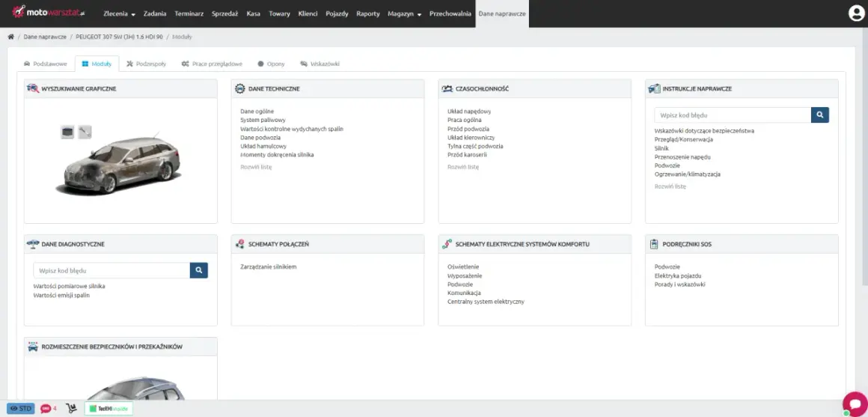
Task: Open the Pojazdy menu
Action: click(337, 13)
